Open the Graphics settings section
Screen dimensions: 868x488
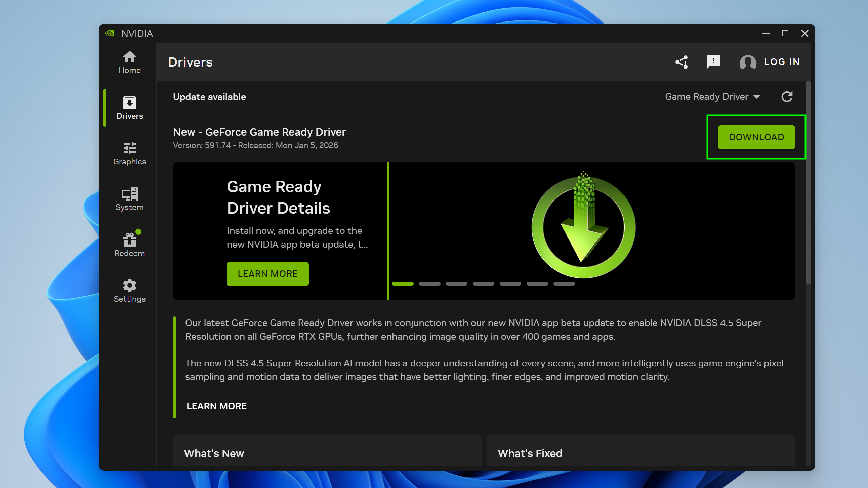[x=129, y=153]
